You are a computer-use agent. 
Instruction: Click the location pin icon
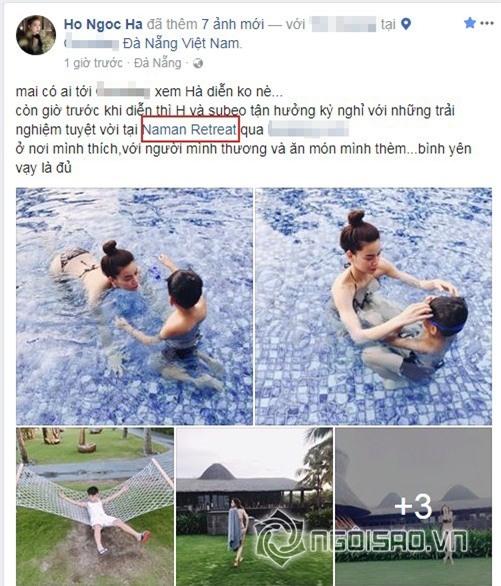point(406,24)
